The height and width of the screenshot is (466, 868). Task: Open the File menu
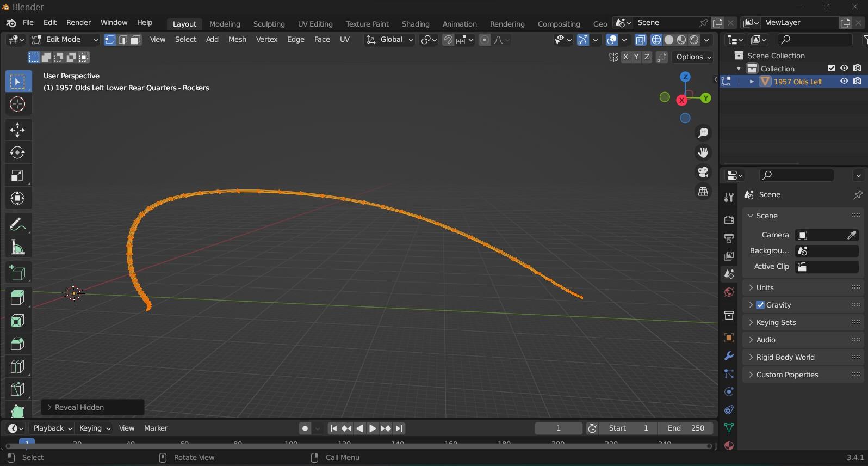pos(28,23)
